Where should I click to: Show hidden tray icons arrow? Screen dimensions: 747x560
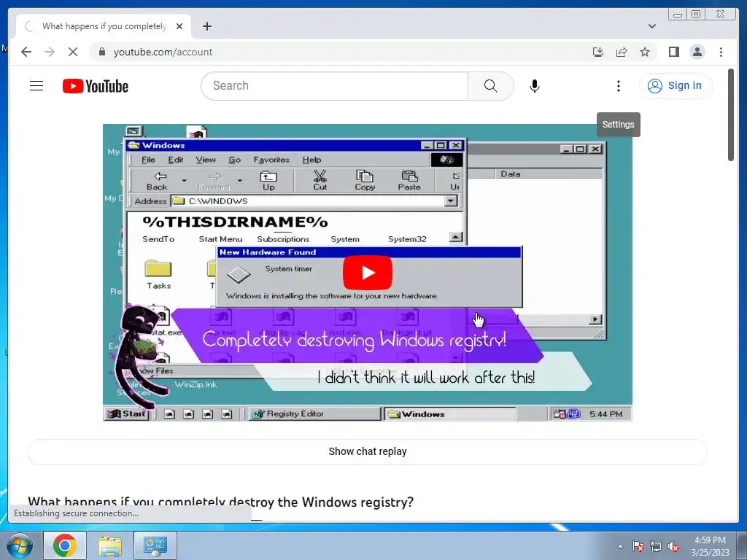(x=620, y=546)
